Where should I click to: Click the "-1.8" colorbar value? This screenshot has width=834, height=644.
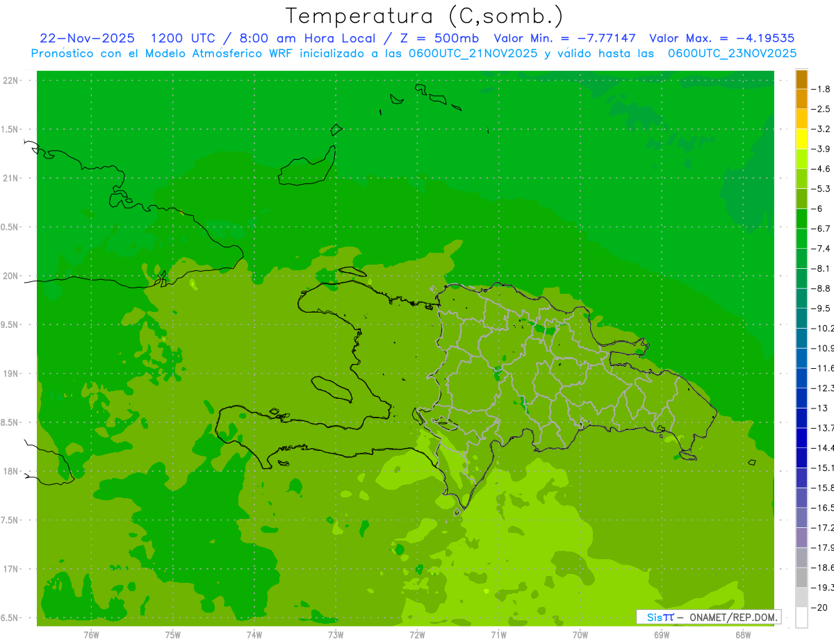point(821,89)
